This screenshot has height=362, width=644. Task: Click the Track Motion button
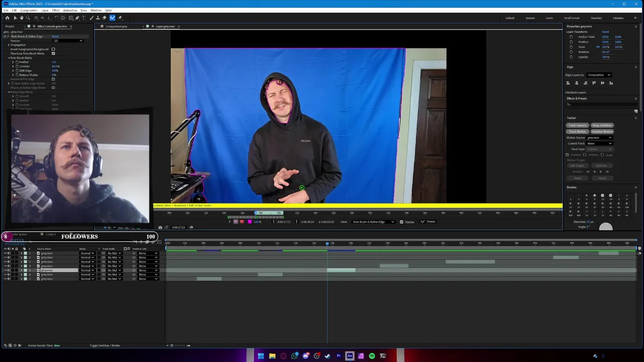[578, 132]
